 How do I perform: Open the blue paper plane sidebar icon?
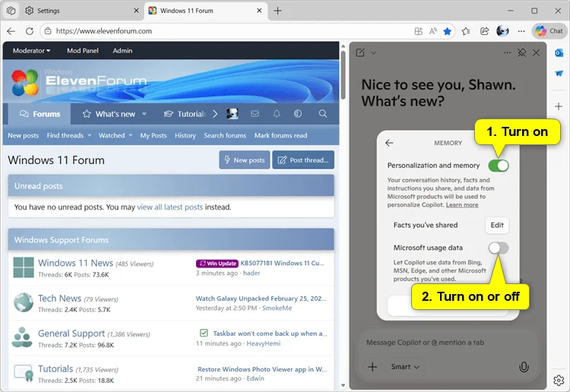(x=559, y=74)
